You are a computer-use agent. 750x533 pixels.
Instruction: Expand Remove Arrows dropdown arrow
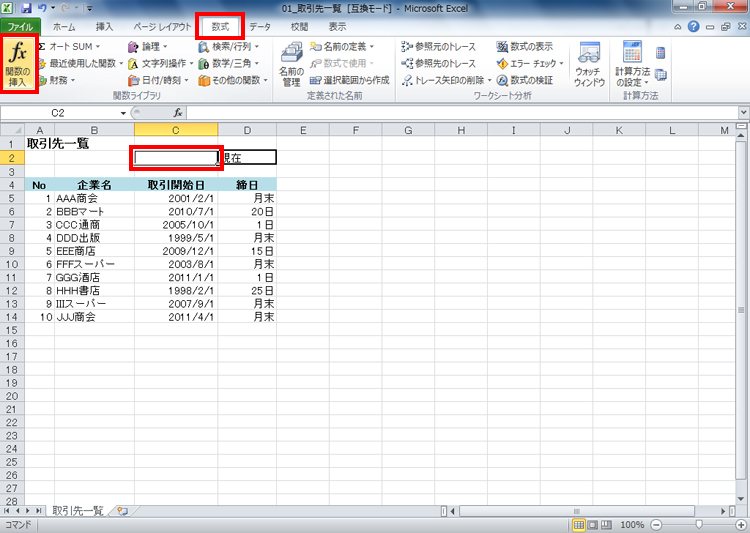[x=489, y=80]
